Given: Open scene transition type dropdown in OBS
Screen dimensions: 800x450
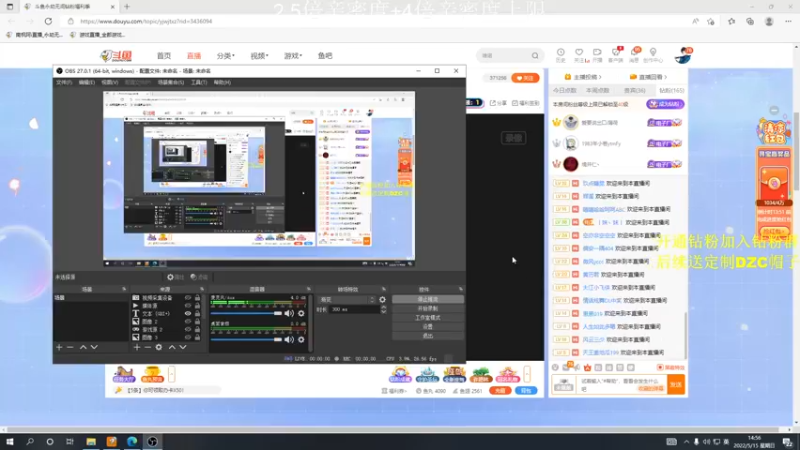Looking at the screenshot, I should tap(347, 300).
